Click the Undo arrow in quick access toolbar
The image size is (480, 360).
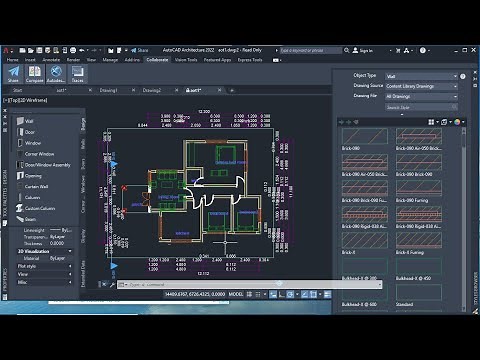point(82,50)
